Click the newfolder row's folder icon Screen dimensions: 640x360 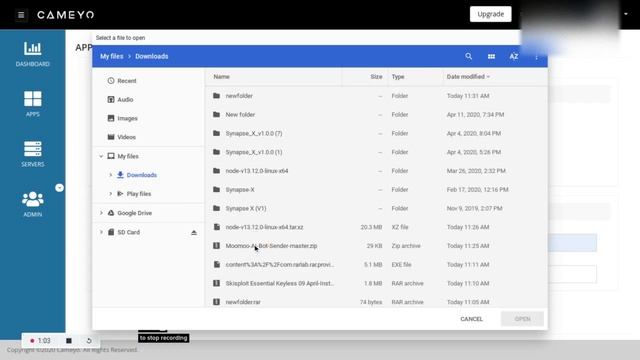216,96
